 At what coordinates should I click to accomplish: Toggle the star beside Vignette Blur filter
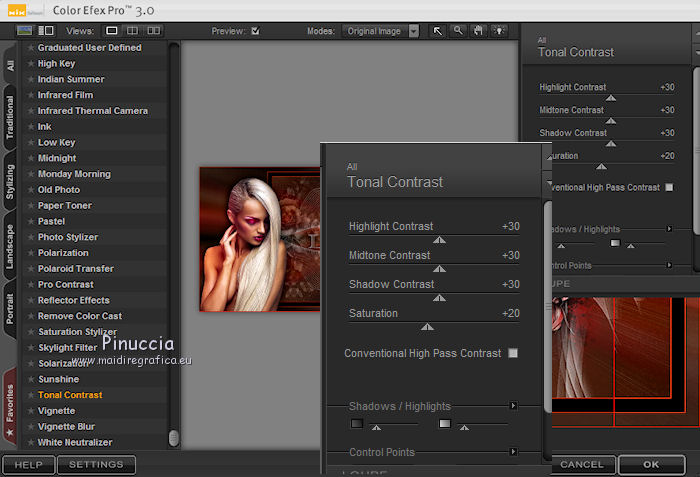point(31,427)
